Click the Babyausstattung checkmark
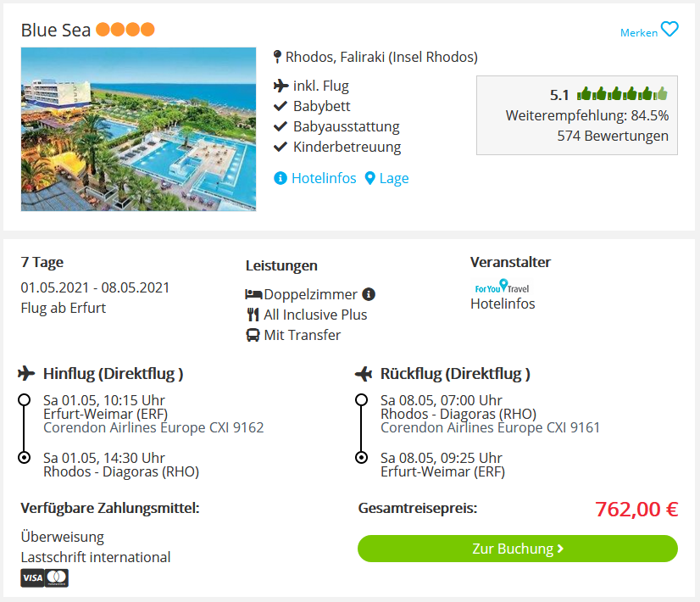 point(280,126)
